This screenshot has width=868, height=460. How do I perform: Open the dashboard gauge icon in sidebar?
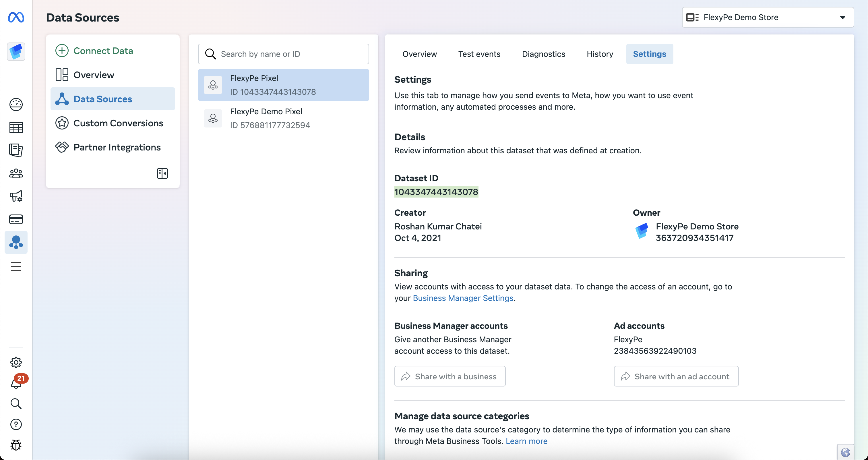pyautogui.click(x=16, y=105)
